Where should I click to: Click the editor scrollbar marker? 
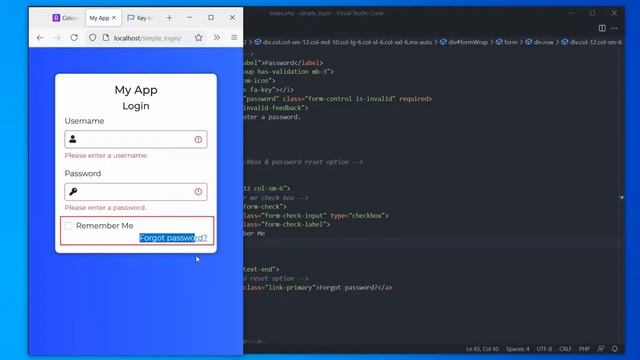(622, 198)
